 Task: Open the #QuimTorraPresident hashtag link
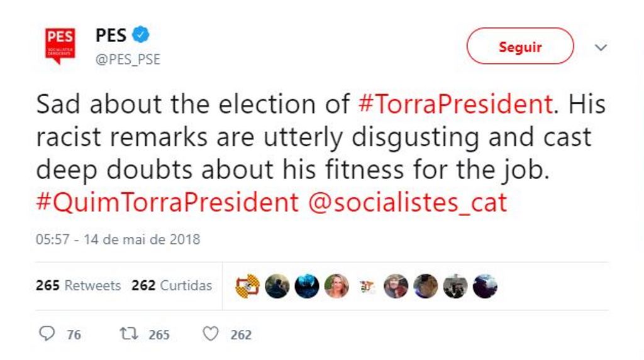tap(167, 202)
